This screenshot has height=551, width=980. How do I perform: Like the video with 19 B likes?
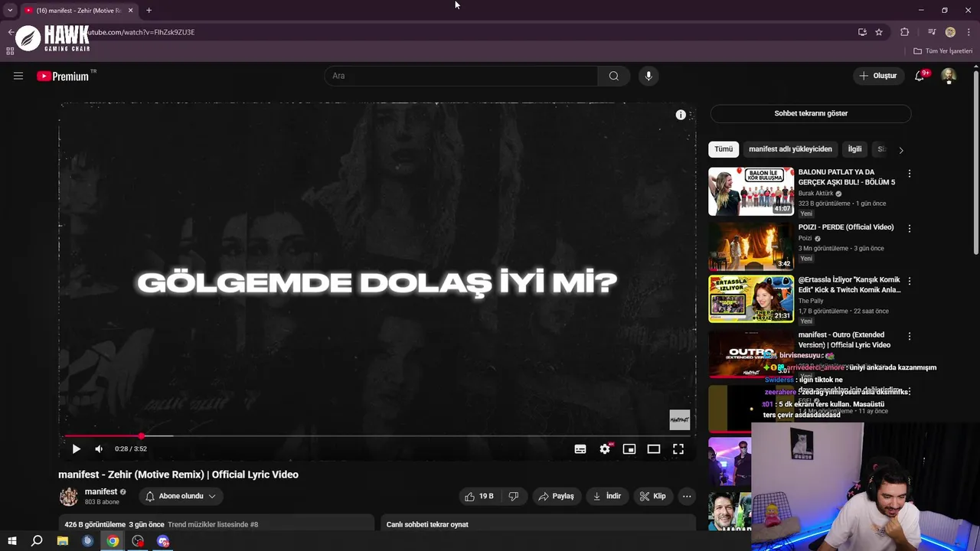pyautogui.click(x=479, y=496)
